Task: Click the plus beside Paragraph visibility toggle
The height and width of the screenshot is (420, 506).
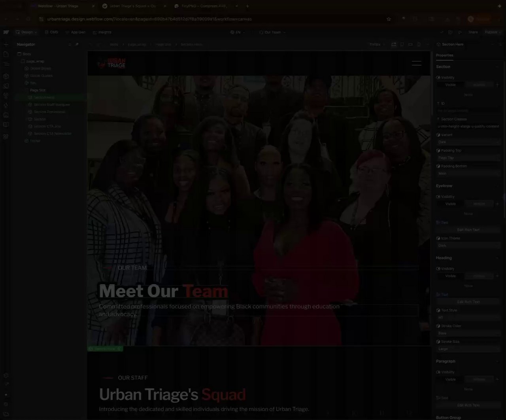Action: 497,379
